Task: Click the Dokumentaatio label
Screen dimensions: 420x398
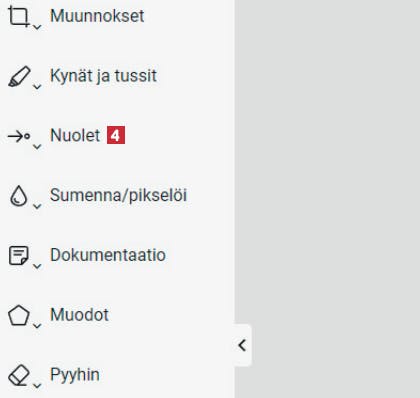Action: [x=108, y=255]
